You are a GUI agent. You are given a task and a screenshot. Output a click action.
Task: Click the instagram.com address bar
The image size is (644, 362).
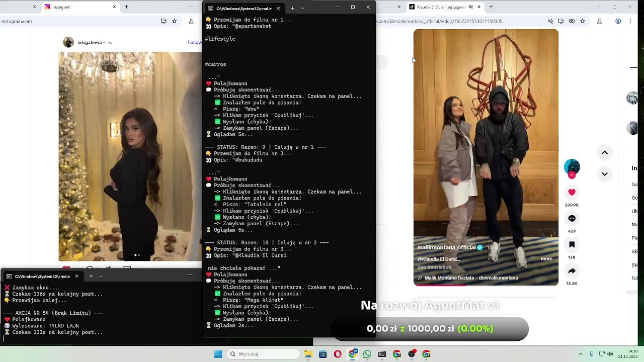point(16,21)
